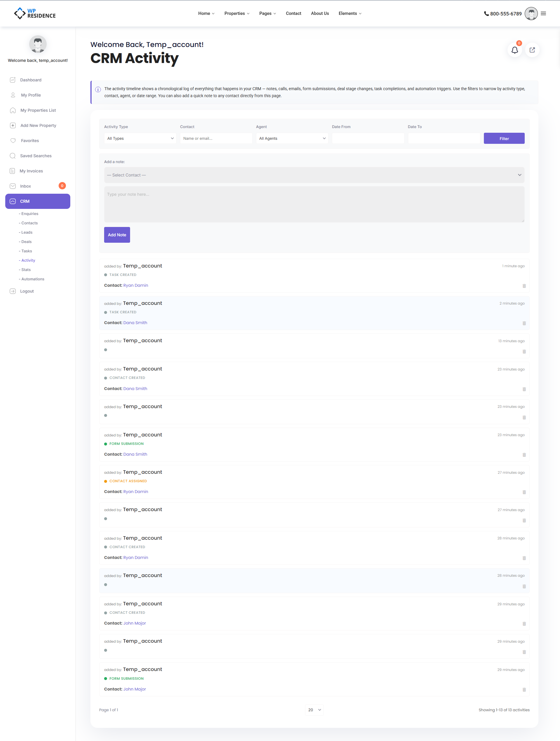Screen dimensions: 560x741
Task: Open the Activity Type dropdown
Action: pos(140,138)
